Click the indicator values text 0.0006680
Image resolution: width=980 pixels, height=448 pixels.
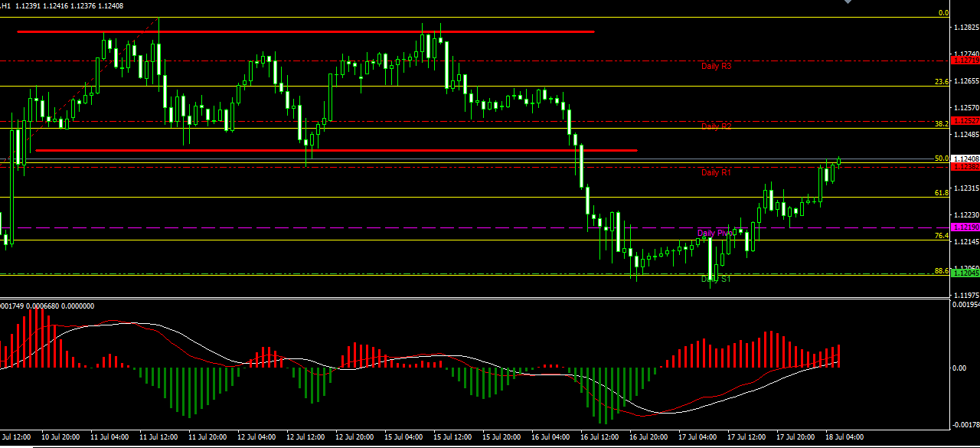[41, 306]
